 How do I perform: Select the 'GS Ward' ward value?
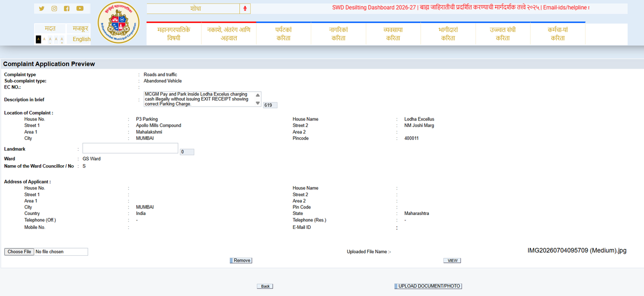coord(92,159)
